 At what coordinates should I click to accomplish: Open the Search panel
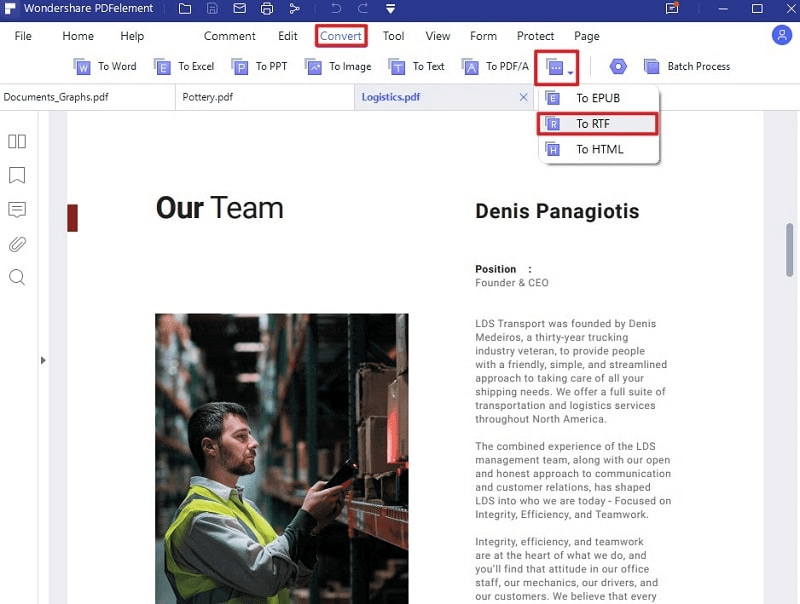[x=17, y=277]
